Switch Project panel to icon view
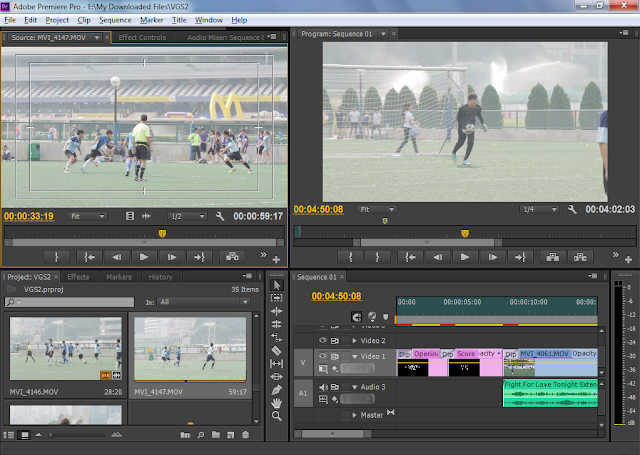Image resolution: width=640 pixels, height=455 pixels. click(24, 435)
